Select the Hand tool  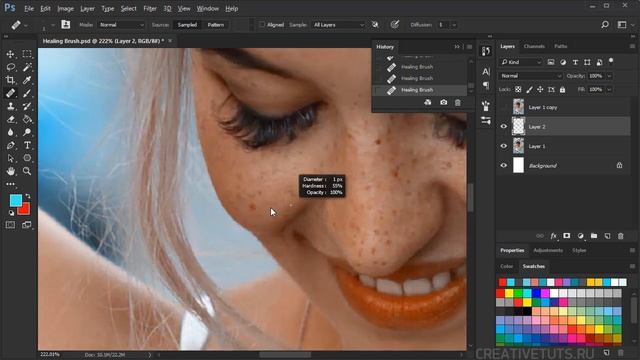click(11, 171)
